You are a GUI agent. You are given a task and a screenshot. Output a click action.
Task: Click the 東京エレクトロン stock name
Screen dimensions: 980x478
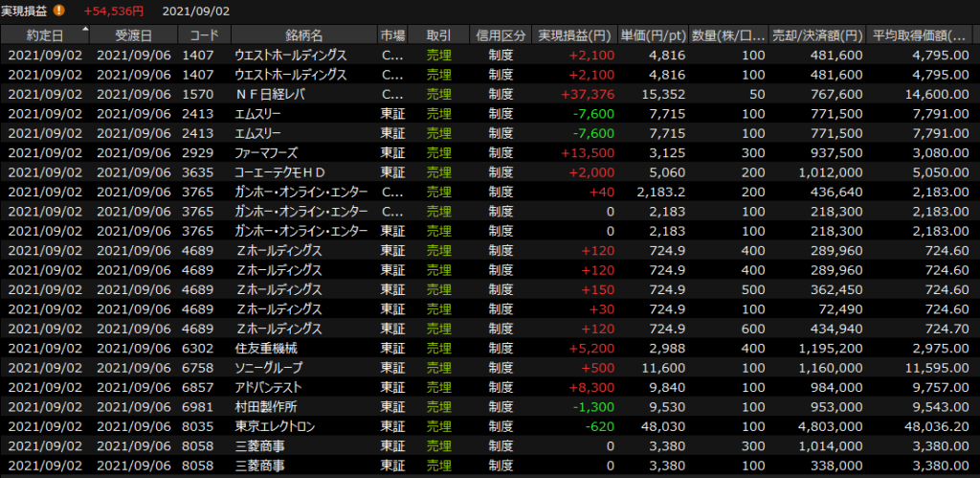[274, 426]
